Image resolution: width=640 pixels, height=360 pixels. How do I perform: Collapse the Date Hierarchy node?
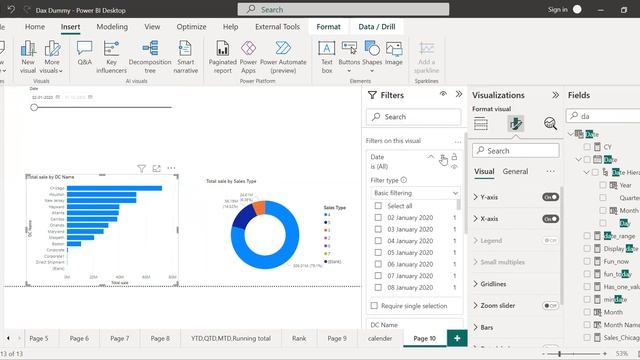(x=587, y=172)
